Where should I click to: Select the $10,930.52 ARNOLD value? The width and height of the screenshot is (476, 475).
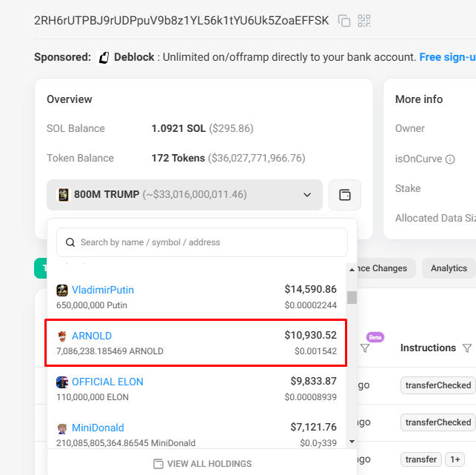(x=310, y=335)
